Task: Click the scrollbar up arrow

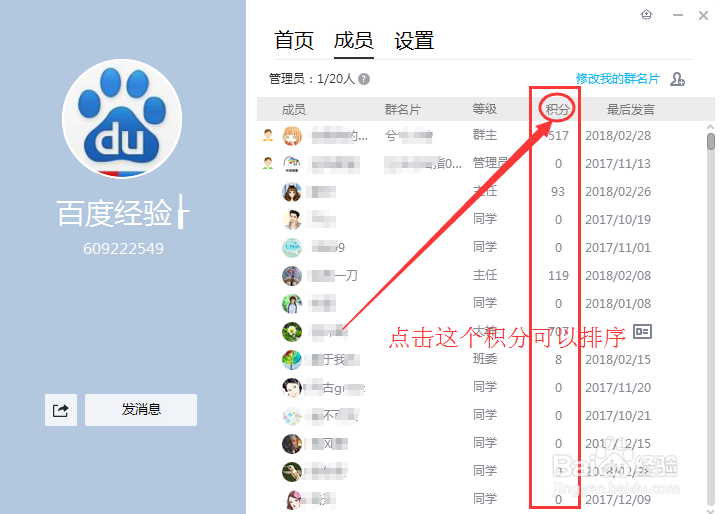Action: pyautogui.click(x=711, y=126)
